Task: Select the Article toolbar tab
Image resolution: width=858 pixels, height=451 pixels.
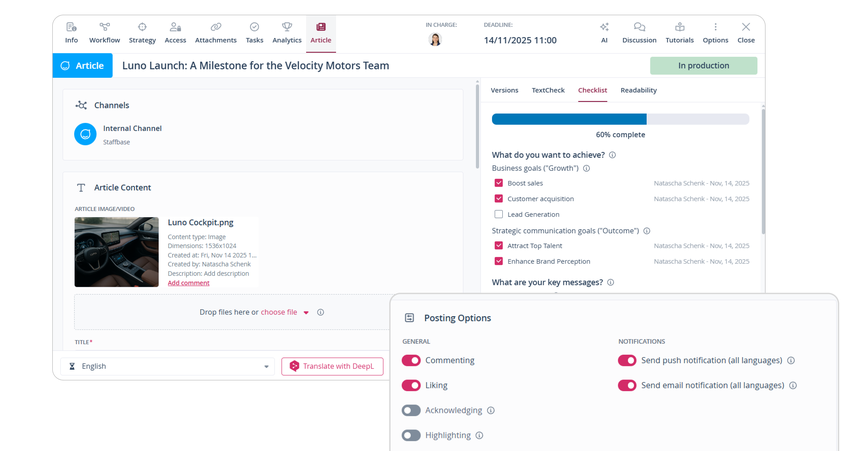Action: (x=321, y=33)
